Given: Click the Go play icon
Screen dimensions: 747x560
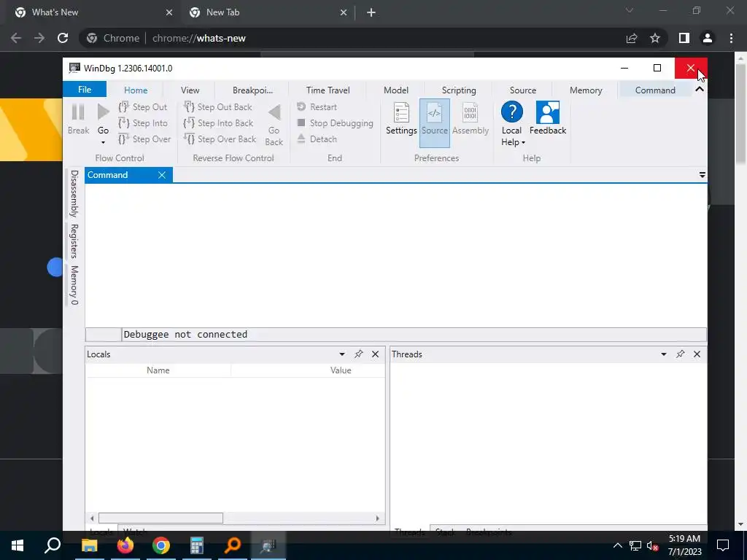Looking at the screenshot, I should pos(103,112).
